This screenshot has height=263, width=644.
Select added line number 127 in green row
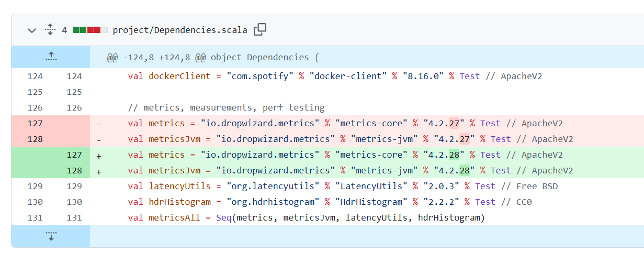pyautogui.click(x=74, y=155)
